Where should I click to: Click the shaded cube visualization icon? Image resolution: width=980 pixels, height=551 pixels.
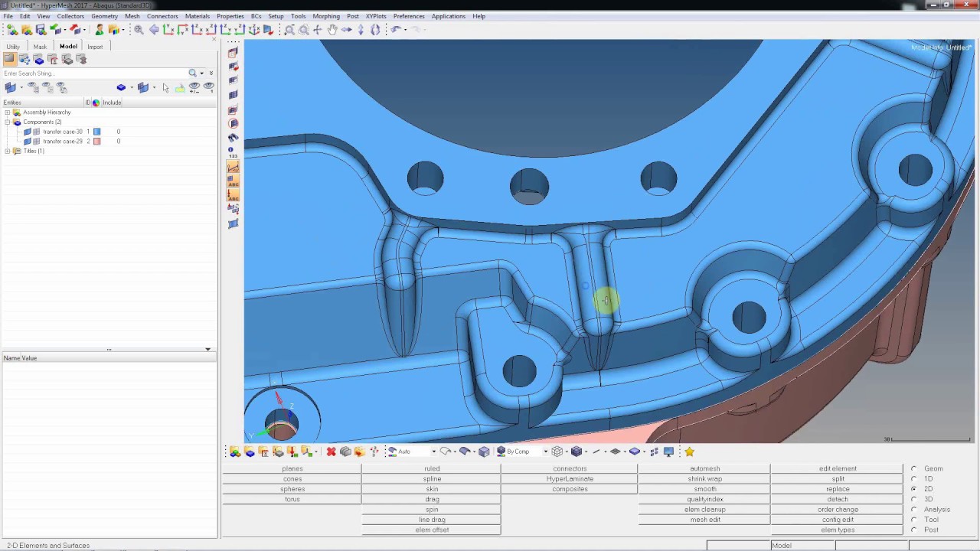(x=484, y=452)
